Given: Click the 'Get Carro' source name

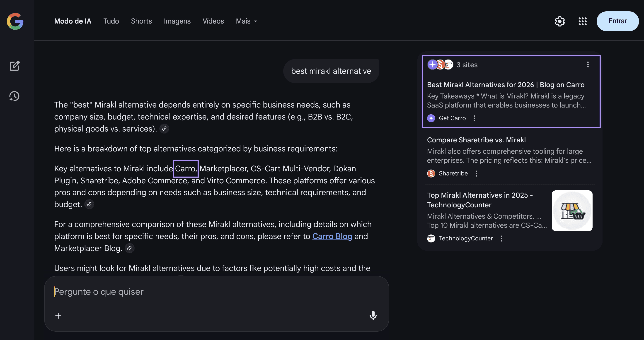Looking at the screenshot, I should coord(452,118).
